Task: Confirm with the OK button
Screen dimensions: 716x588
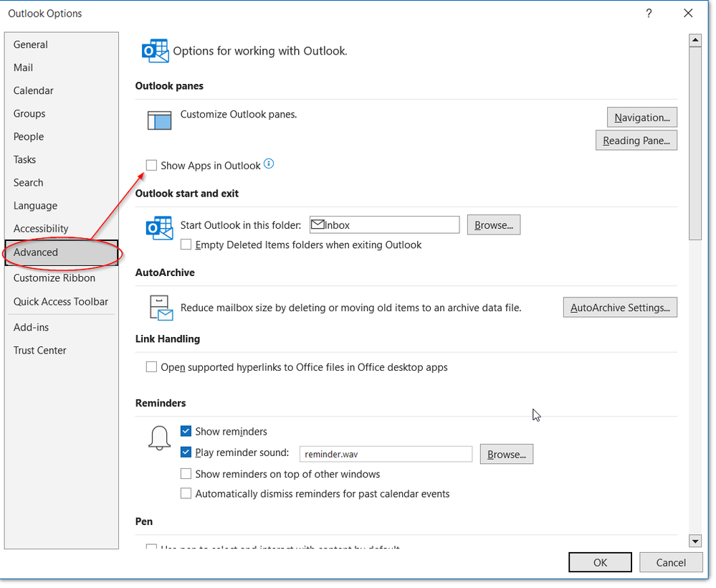Action: coord(600,562)
